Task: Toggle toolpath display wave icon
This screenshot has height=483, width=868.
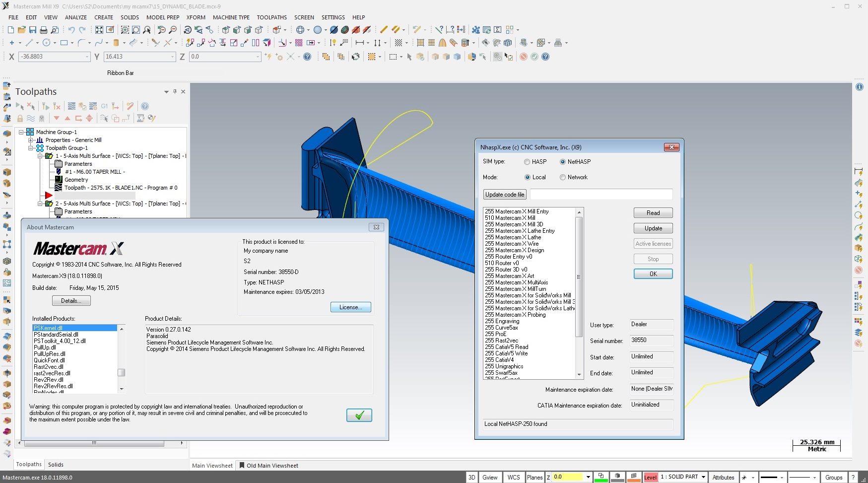Action: 31,118
